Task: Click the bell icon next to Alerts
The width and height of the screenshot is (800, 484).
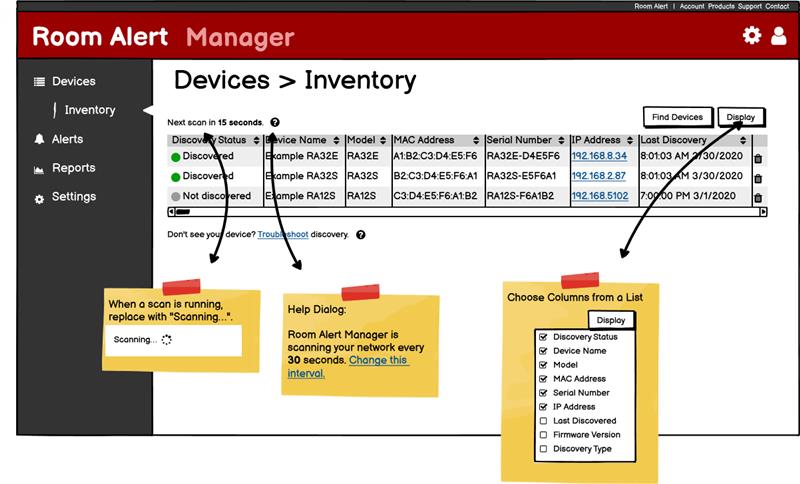Action: [39, 139]
